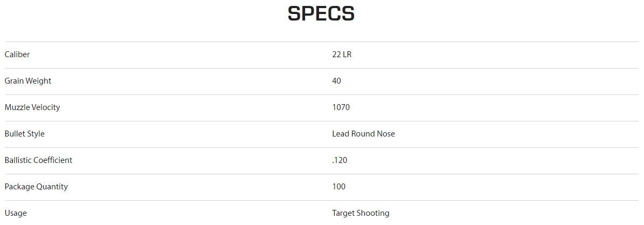Click the muzzle velocity value 1070

coord(341,107)
